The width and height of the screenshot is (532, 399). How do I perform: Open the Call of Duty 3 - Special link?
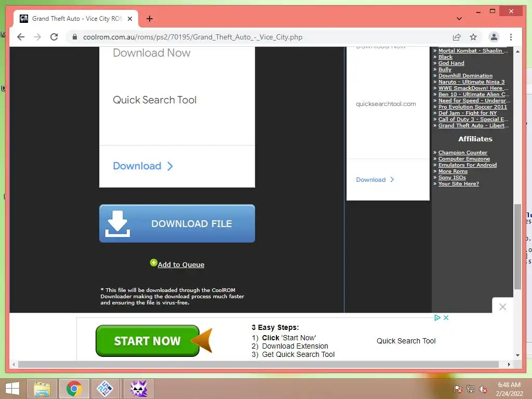point(473,119)
